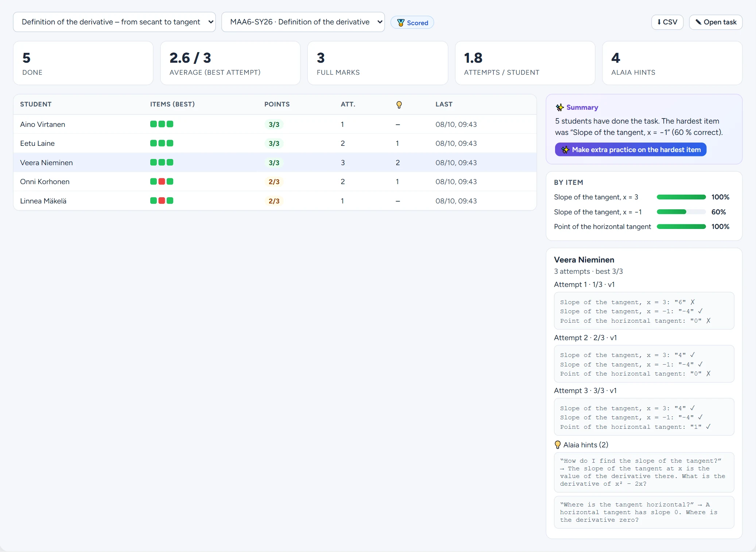The width and height of the screenshot is (756, 552).
Task: Click Veera Nieminen's hint count 2
Action: [x=398, y=163]
